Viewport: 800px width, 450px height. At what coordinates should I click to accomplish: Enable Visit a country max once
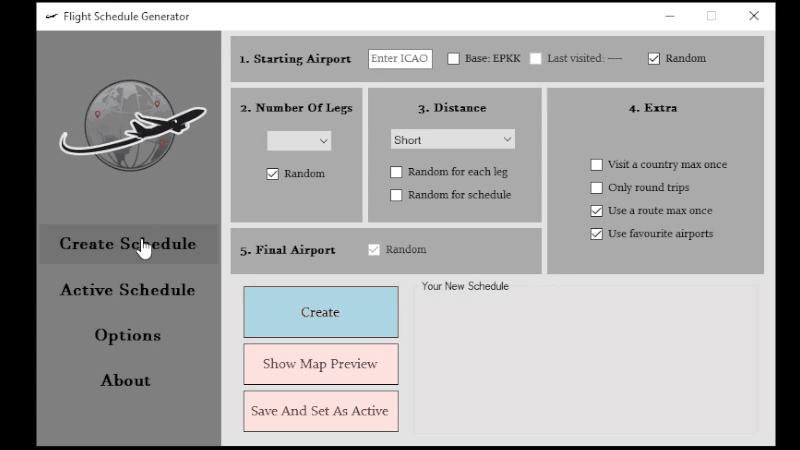pos(597,165)
